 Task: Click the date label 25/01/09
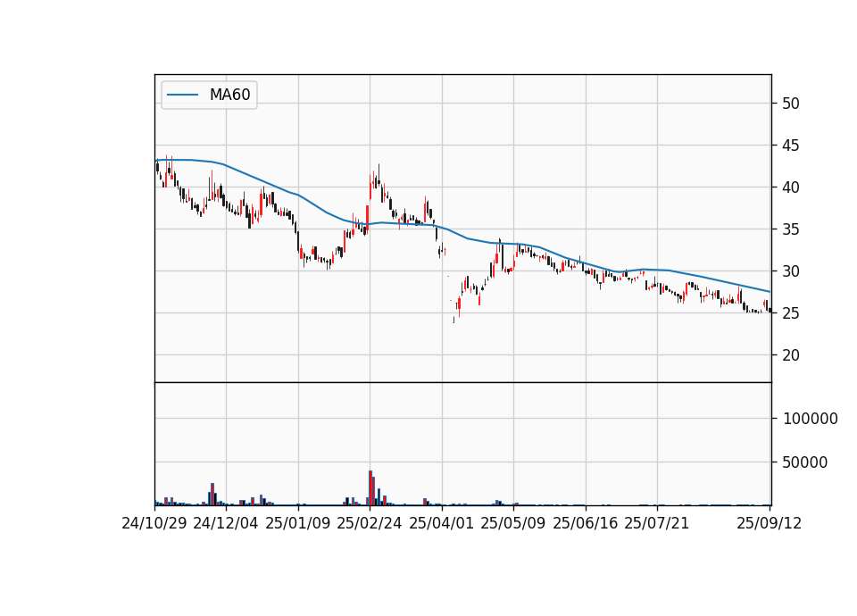click(x=298, y=523)
